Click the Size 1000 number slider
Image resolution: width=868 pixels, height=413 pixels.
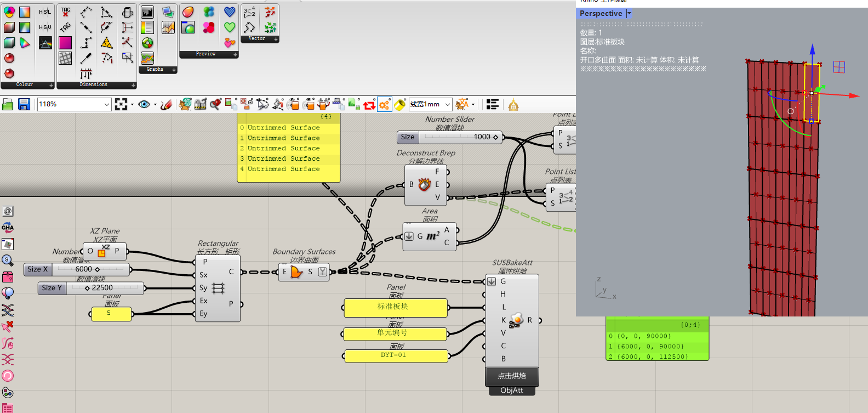tap(449, 137)
